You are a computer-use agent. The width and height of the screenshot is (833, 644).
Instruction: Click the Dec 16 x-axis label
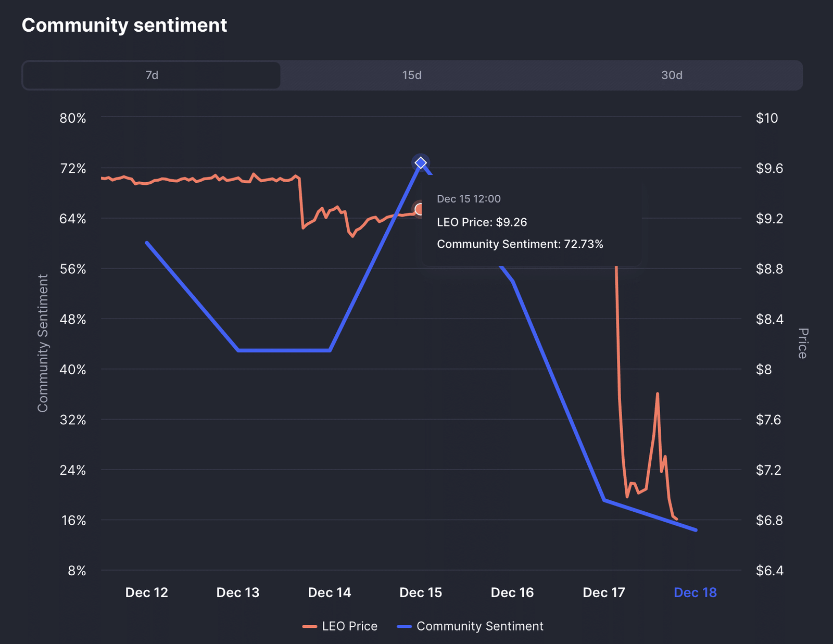click(x=512, y=592)
